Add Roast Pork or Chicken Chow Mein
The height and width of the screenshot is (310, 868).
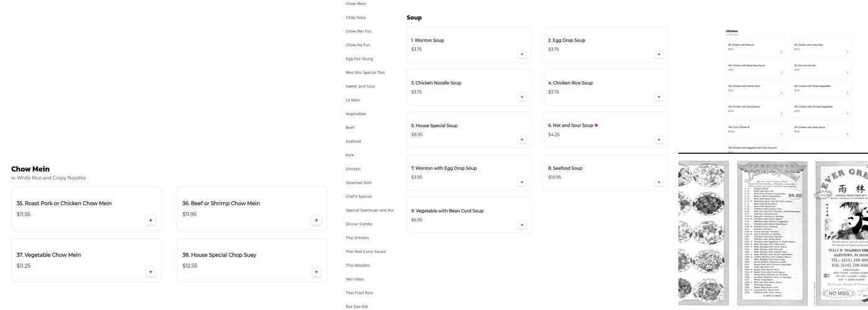151,220
